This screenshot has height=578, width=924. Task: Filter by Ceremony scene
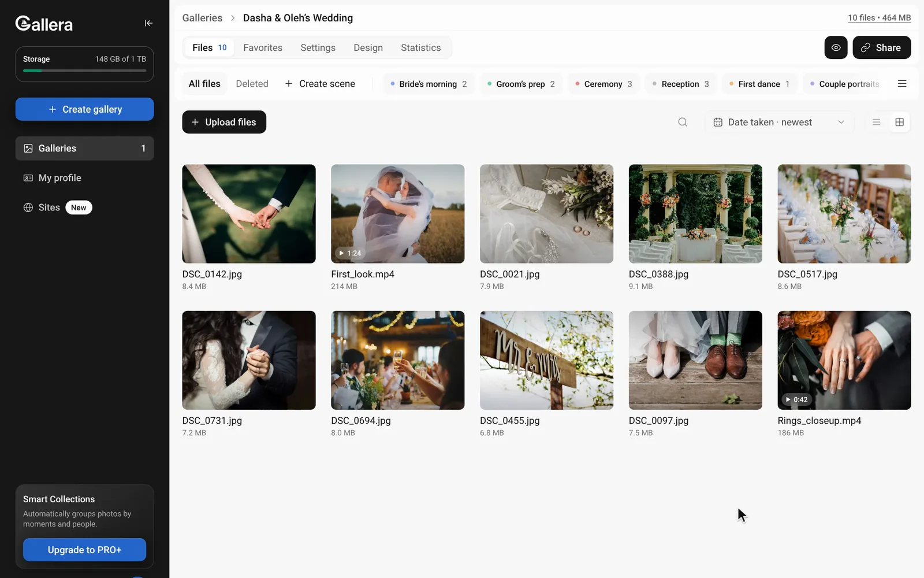603,84
